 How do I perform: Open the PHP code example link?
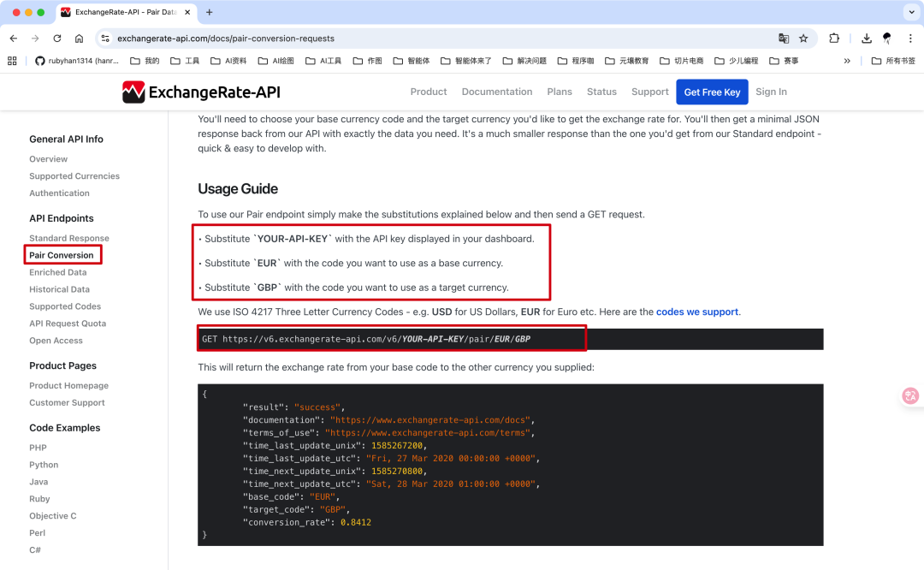(x=38, y=448)
